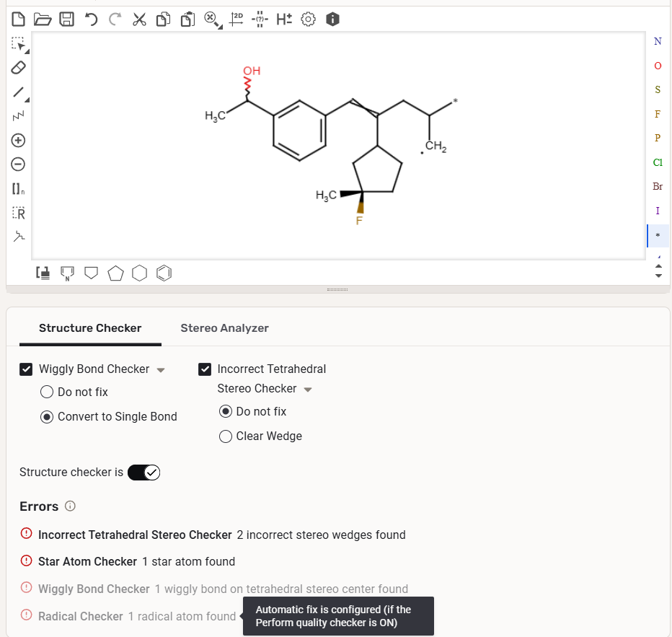Viewport: 672px width, 637px height.
Task: Choose the cyclohexane ring template
Action: pos(140,273)
